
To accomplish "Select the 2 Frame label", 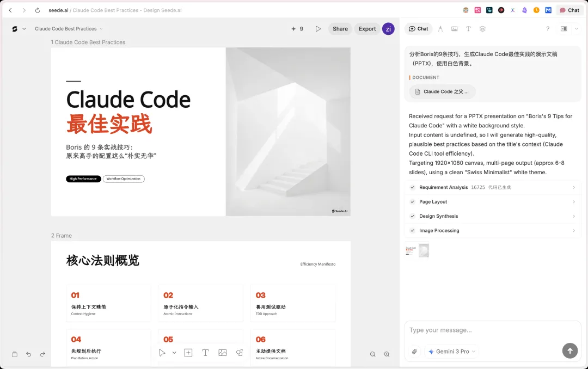I will pyautogui.click(x=62, y=236).
